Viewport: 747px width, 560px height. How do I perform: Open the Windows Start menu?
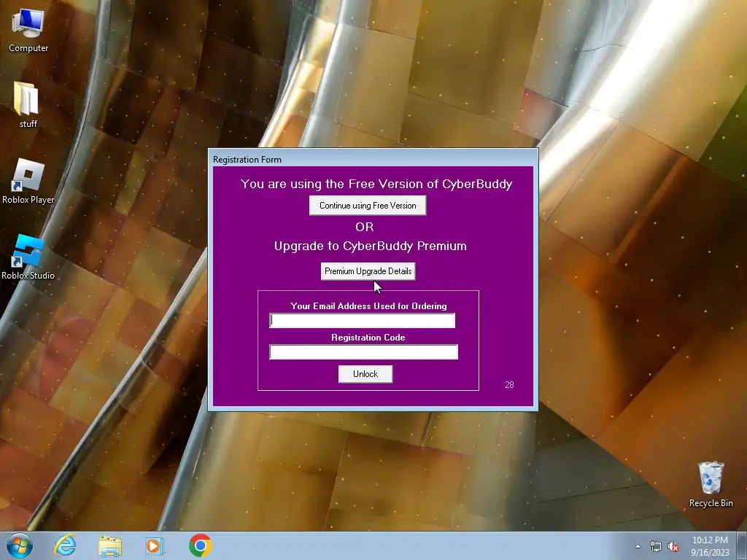[20, 545]
